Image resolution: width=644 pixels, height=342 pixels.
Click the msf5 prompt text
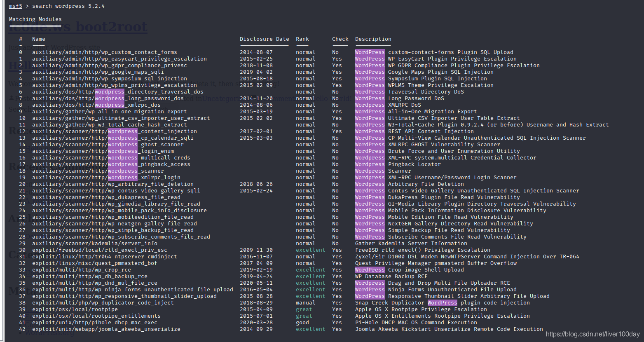[16, 6]
